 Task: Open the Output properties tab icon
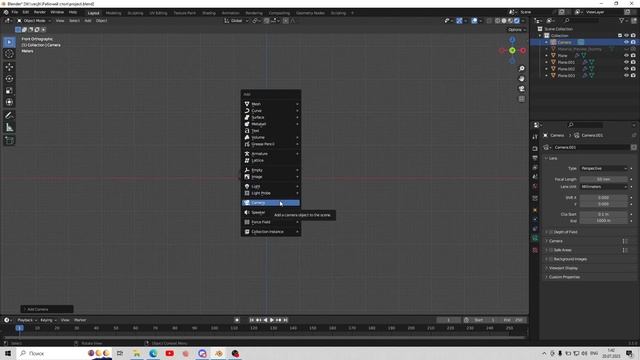pyautogui.click(x=535, y=158)
